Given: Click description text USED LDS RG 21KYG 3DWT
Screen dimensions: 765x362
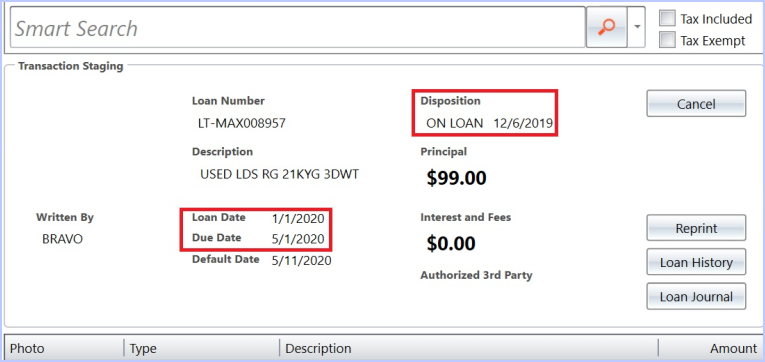Looking at the screenshot, I should pos(280,174).
